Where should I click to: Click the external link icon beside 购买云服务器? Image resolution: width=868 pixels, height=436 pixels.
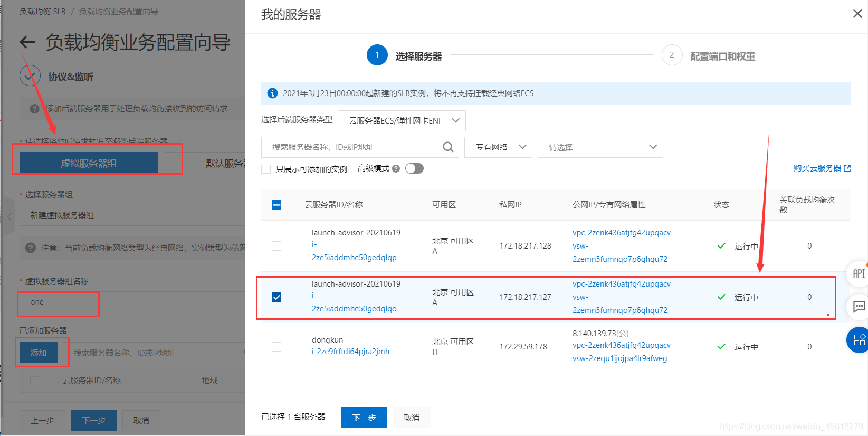[847, 168]
